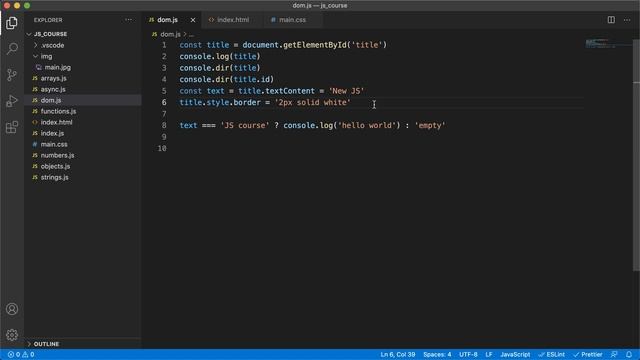The image size is (640, 360).
Task: Click line number 1 in gutter
Action: [164, 45]
